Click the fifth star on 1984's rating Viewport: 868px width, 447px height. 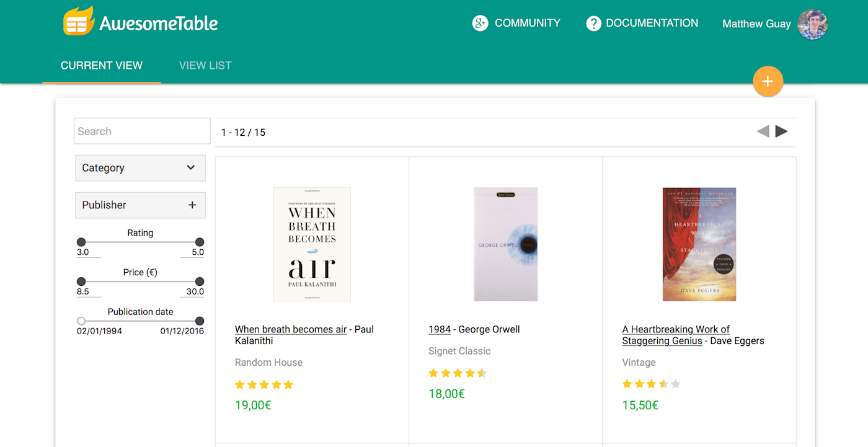(483, 373)
